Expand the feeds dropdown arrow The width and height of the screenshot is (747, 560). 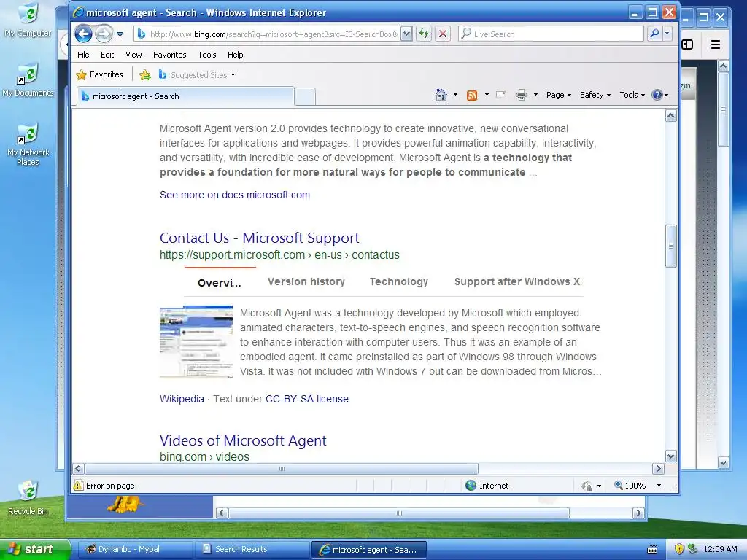point(487,95)
